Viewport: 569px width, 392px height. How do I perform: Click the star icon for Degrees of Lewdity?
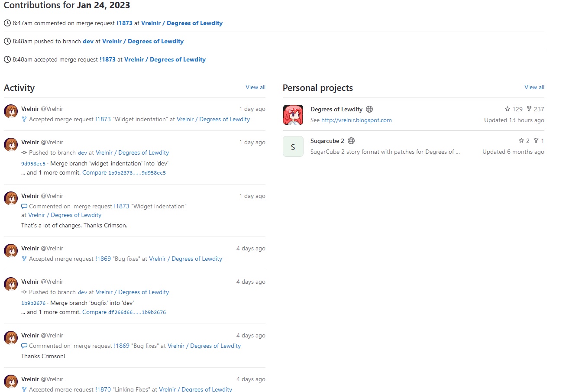tap(508, 109)
